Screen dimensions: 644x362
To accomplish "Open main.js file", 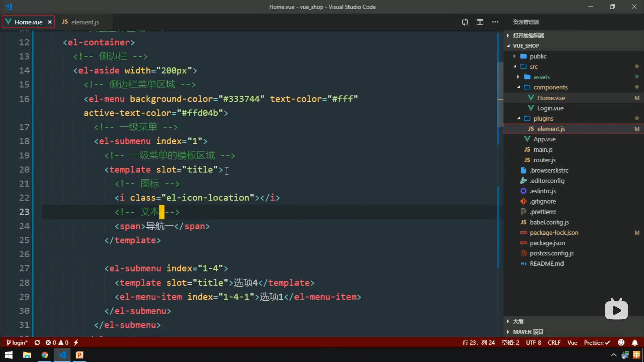I will coord(574,150).
